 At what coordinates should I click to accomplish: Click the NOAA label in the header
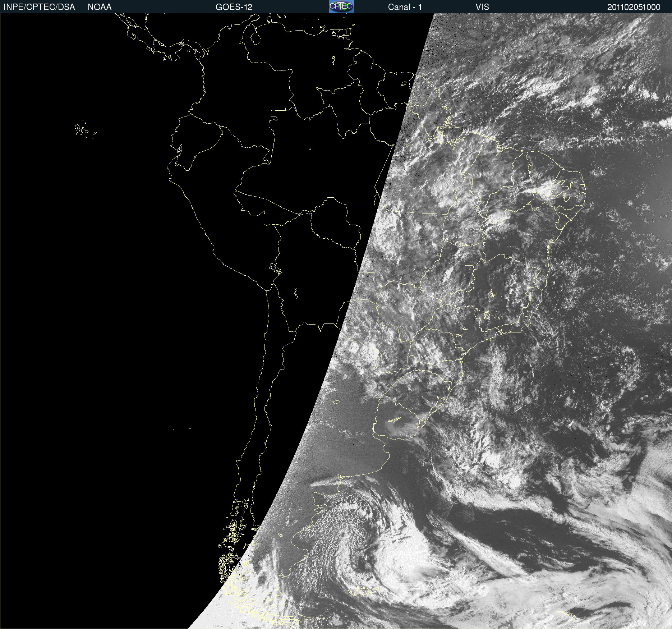coord(100,7)
